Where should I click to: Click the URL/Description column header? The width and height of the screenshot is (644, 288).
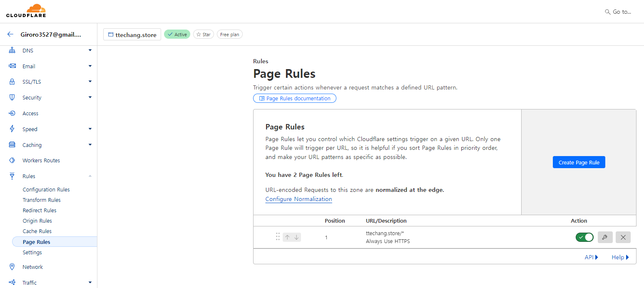pyautogui.click(x=386, y=221)
